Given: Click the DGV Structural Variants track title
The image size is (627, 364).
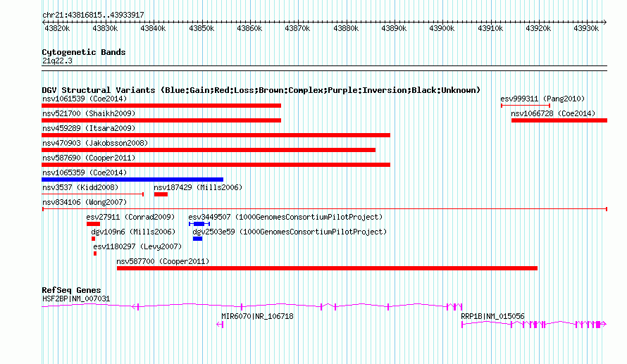Looking at the screenshot, I should [261, 90].
